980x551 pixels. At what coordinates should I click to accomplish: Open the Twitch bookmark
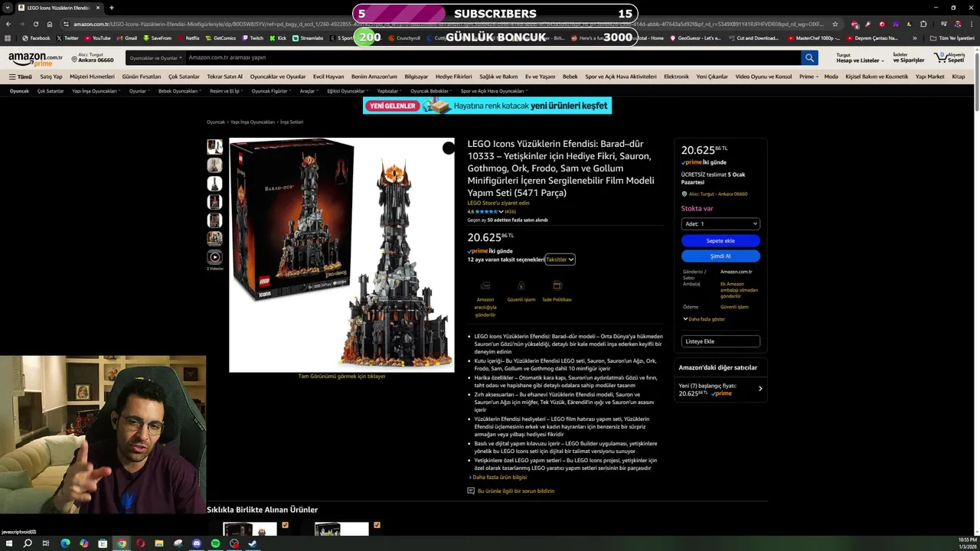click(253, 37)
